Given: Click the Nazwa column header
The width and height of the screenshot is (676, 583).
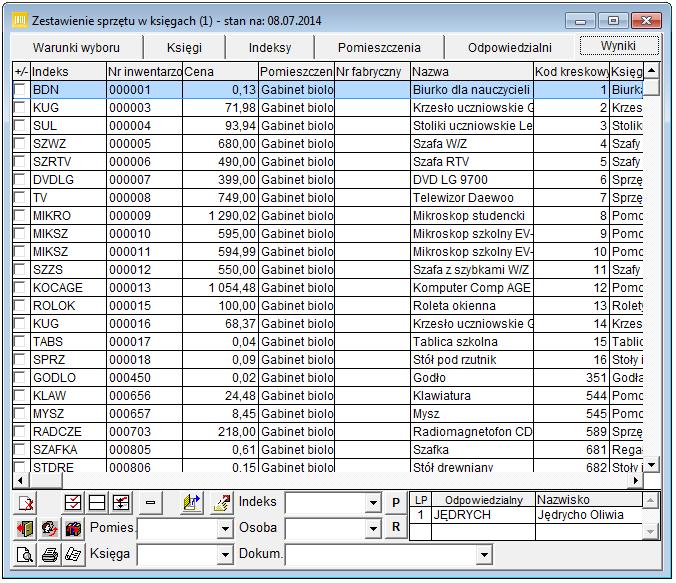Looking at the screenshot, I should tap(472, 72).
